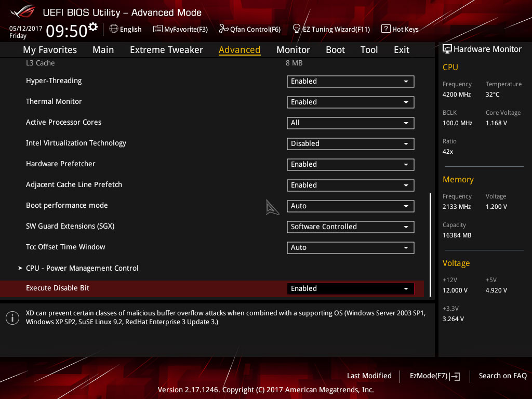Click Search on FAQ link
This screenshot has height=399, width=532.
pyautogui.click(x=503, y=376)
